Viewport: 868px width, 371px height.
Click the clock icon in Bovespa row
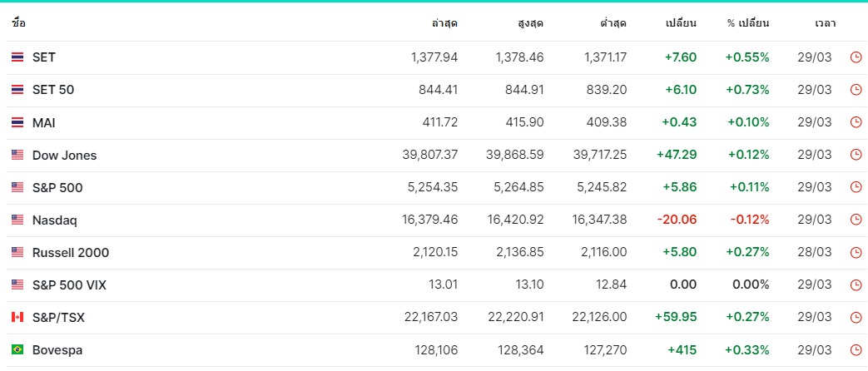pos(856,350)
